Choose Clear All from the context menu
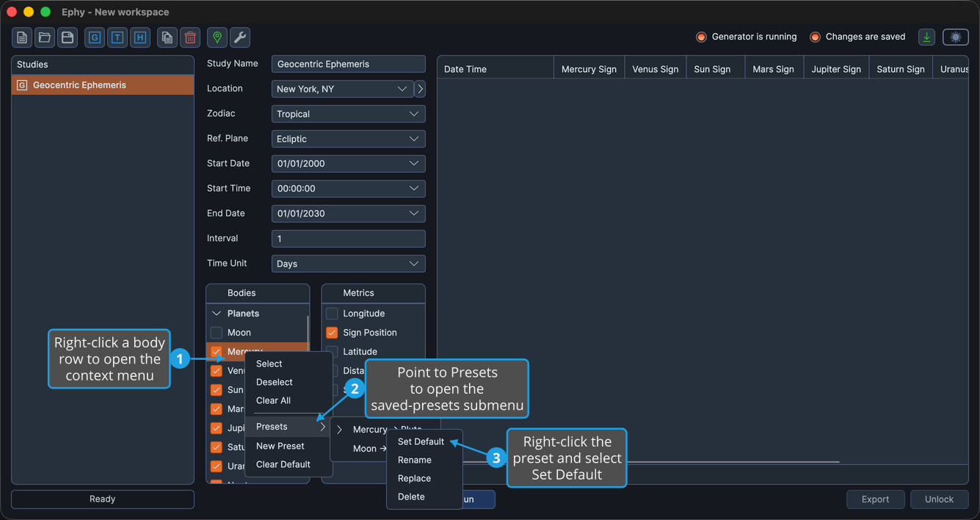The width and height of the screenshot is (980, 520). [x=288, y=400]
